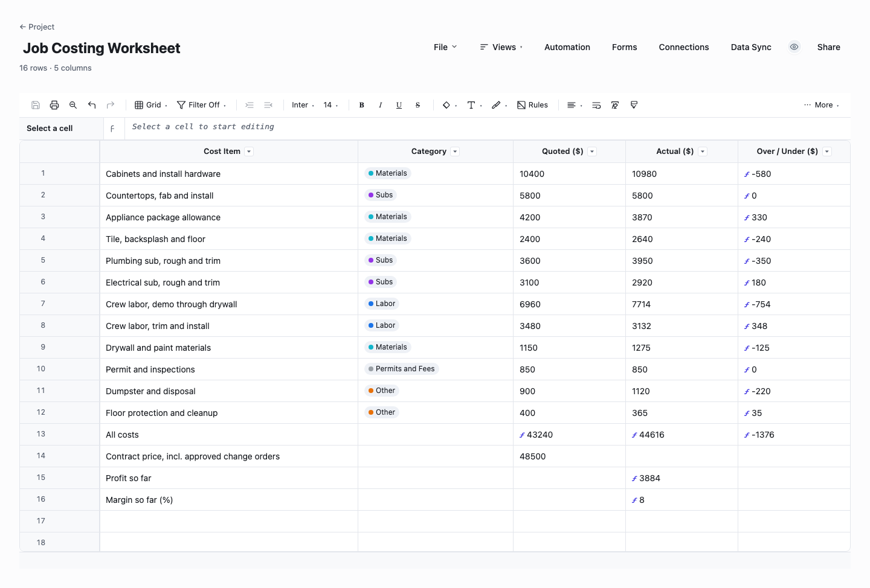Image resolution: width=870 pixels, height=588 pixels.
Task: Click Other tag in Dumpster and disposal row
Action: point(382,391)
